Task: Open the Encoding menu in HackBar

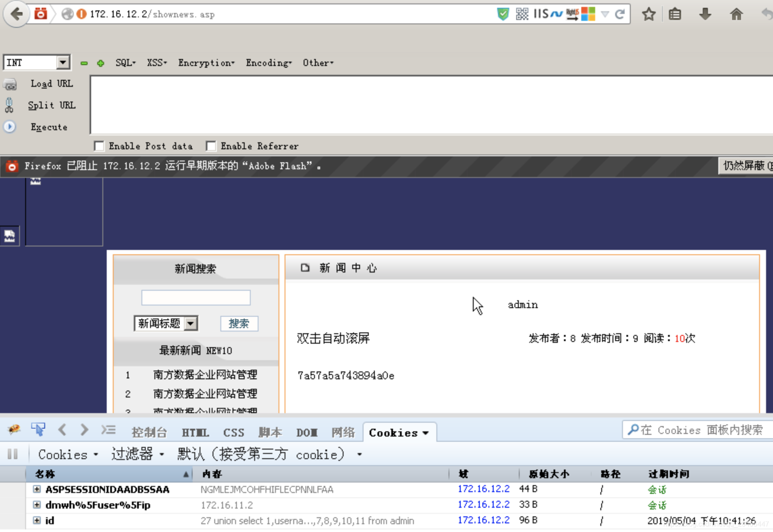Action: (269, 63)
